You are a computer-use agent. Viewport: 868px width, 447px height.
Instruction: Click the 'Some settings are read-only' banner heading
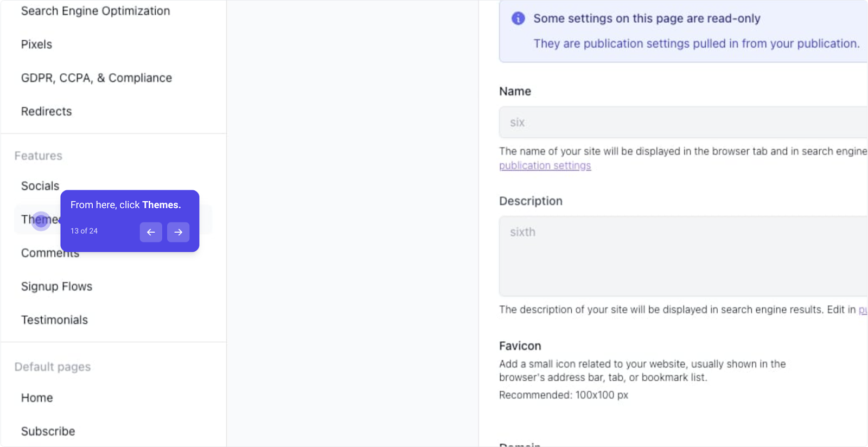[647, 18]
